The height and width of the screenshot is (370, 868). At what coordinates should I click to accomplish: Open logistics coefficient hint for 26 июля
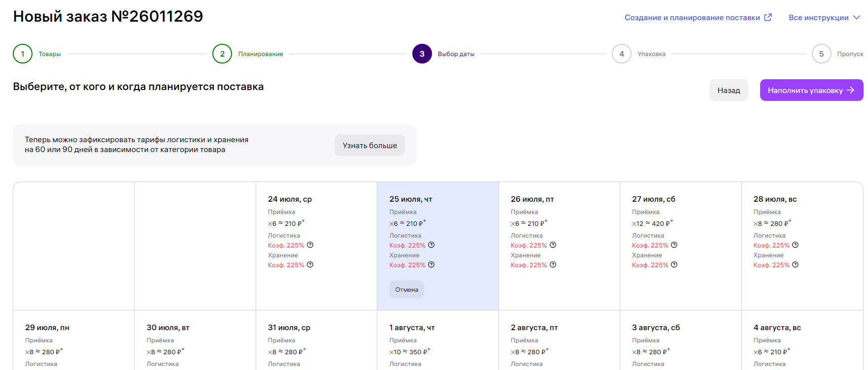click(553, 245)
